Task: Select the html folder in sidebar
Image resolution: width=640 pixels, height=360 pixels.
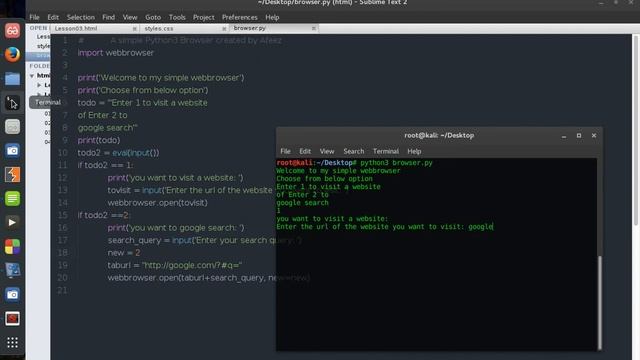Action: [x=43, y=76]
